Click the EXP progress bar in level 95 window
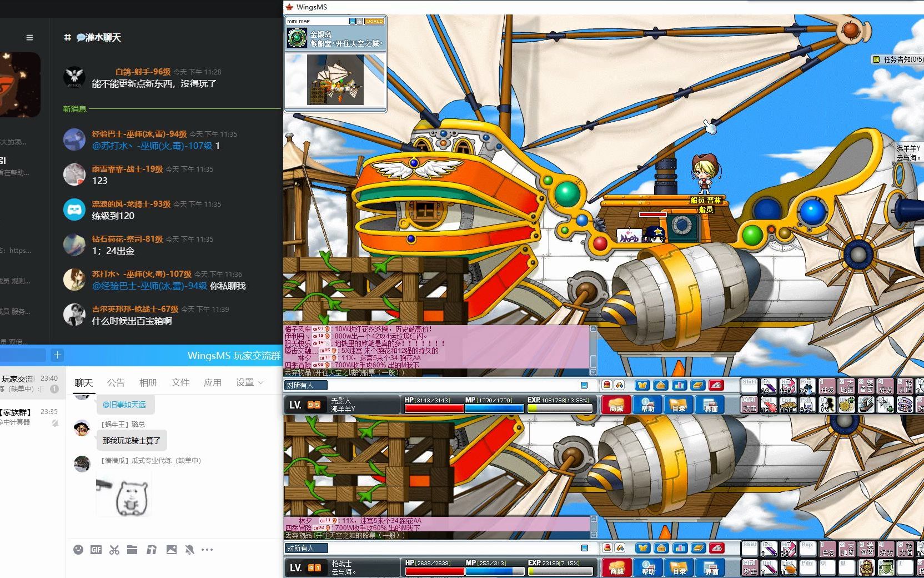 (x=560, y=408)
